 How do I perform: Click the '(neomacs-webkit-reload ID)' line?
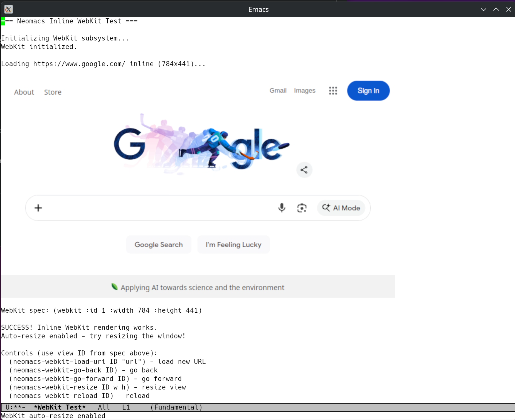point(79,396)
